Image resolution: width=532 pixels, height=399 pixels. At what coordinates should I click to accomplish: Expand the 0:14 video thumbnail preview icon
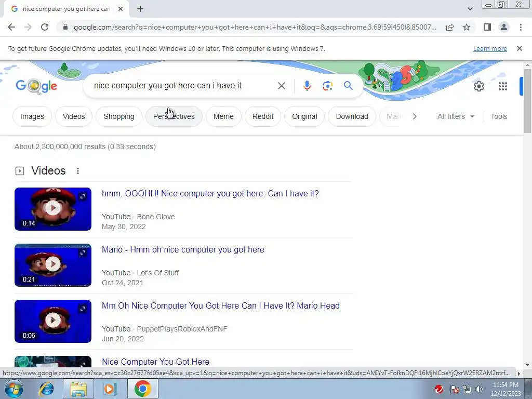coord(83,196)
